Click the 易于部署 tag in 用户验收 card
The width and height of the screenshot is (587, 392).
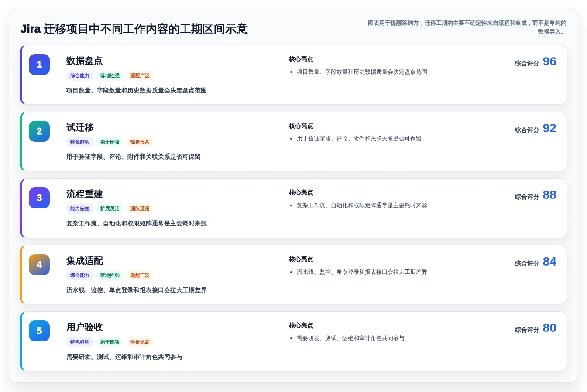110,342
